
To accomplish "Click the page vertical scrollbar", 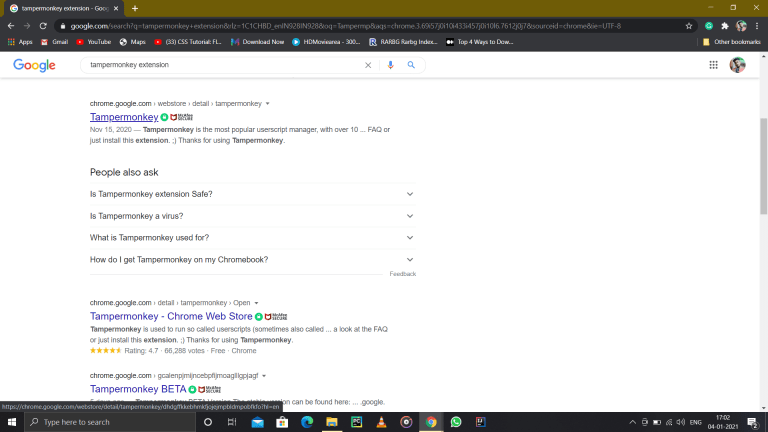I will point(764,167).
